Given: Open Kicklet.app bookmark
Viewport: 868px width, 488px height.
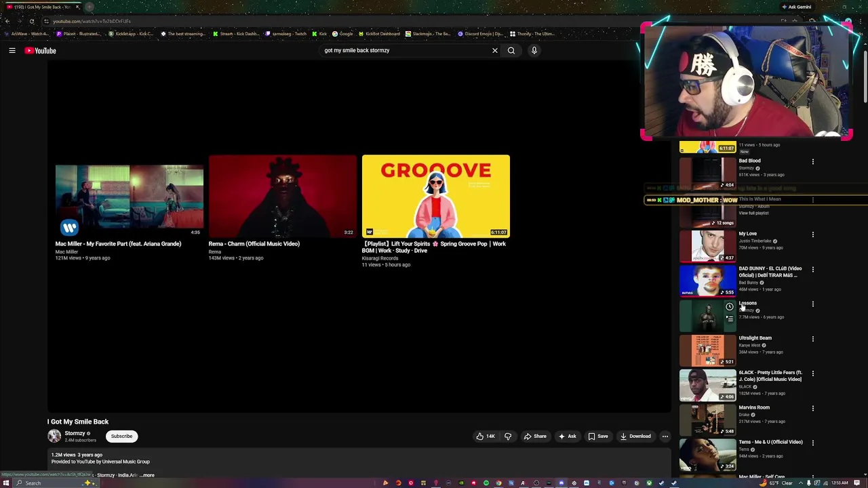Looking at the screenshot, I should tap(131, 34).
